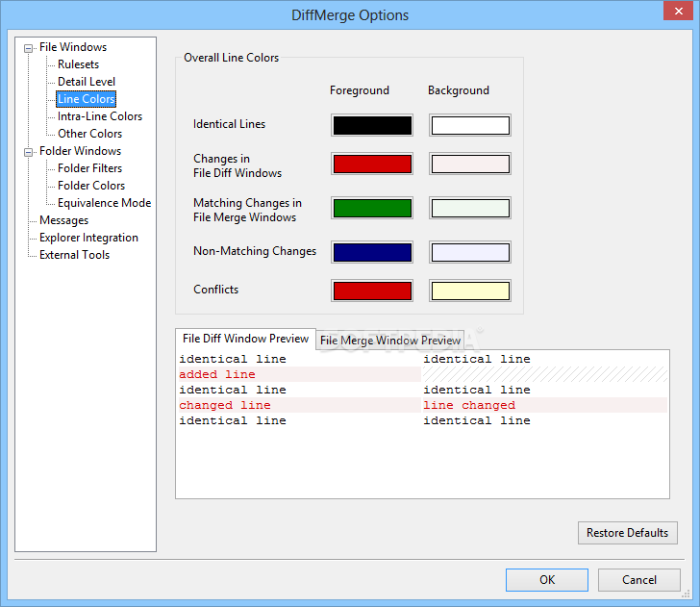Select Rulesets in the options tree
The height and width of the screenshot is (607, 700).
pyautogui.click(x=78, y=64)
